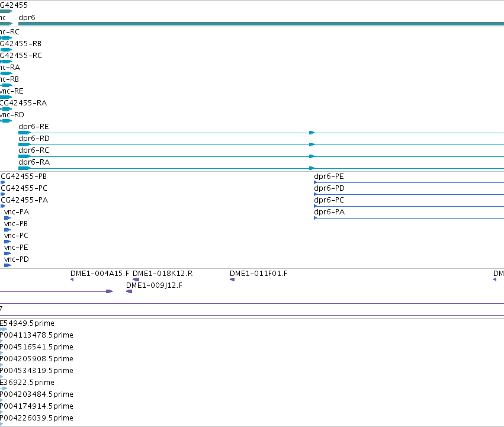Select protein label dpr6-PD

click(329, 188)
